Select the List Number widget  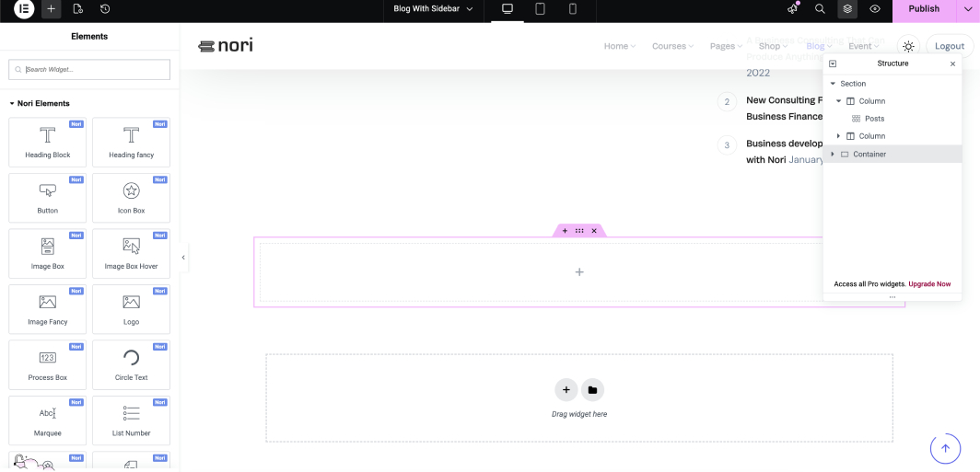pos(131,420)
